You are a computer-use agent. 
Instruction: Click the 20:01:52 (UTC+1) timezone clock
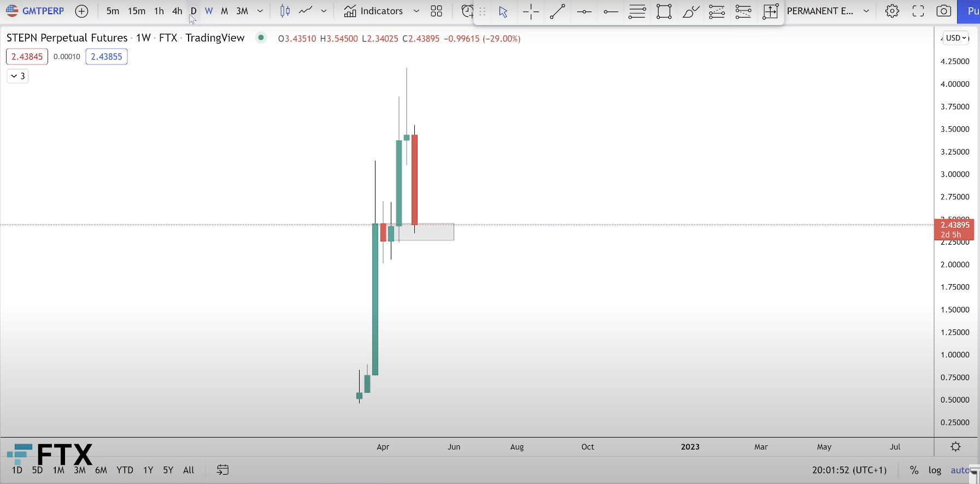tap(849, 470)
